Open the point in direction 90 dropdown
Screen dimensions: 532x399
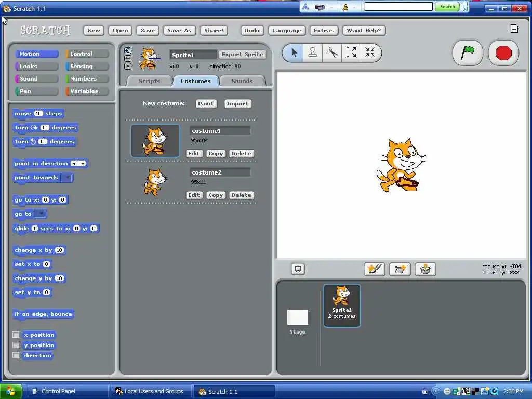coord(83,164)
